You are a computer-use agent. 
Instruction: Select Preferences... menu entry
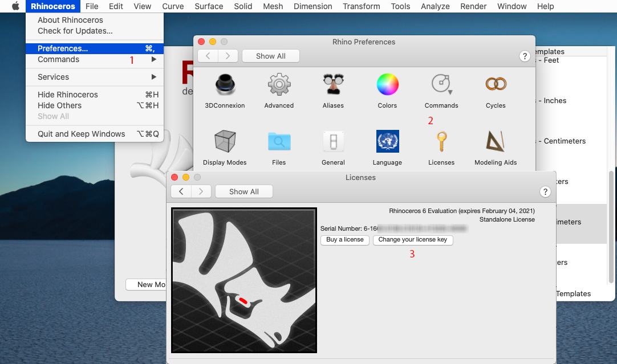[95, 48]
